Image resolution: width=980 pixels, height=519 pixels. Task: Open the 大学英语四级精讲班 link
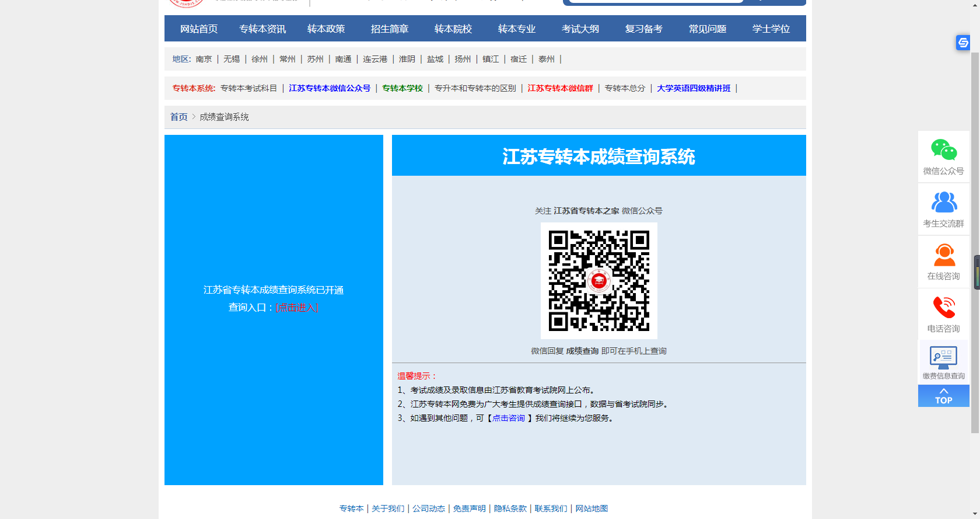click(694, 88)
